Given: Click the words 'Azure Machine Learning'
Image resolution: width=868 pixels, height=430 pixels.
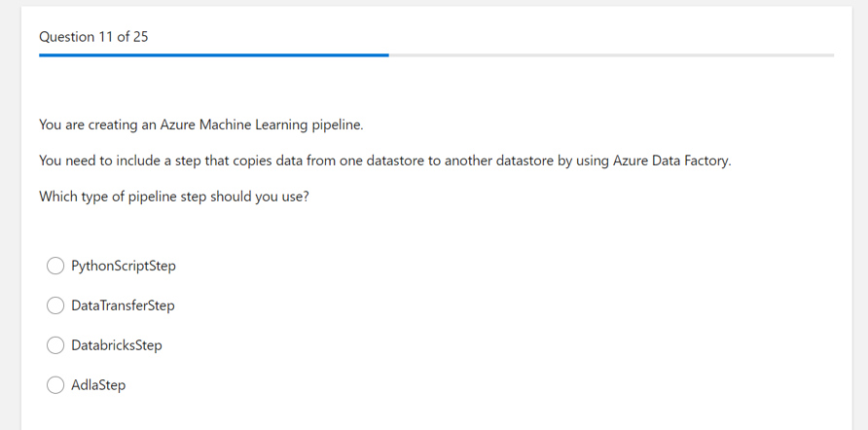Looking at the screenshot, I should (234, 125).
